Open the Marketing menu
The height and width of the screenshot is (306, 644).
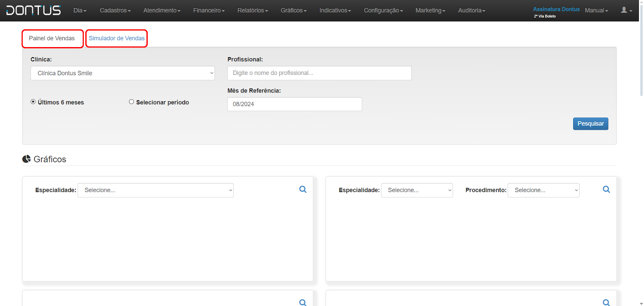tap(430, 10)
